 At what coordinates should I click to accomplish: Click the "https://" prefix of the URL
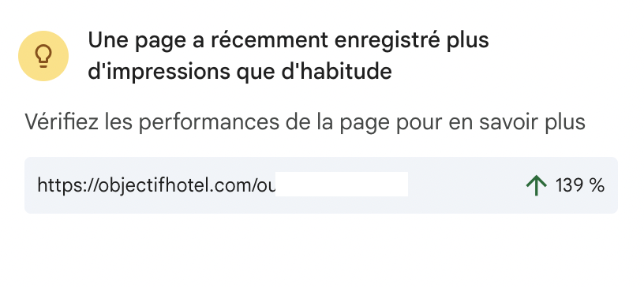point(66,185)
